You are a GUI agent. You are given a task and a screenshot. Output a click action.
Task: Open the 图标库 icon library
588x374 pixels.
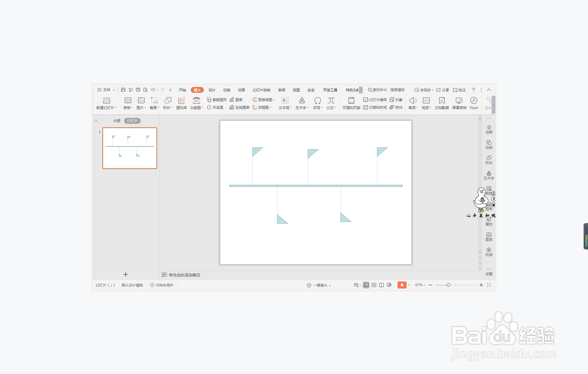tap(181, 103)
